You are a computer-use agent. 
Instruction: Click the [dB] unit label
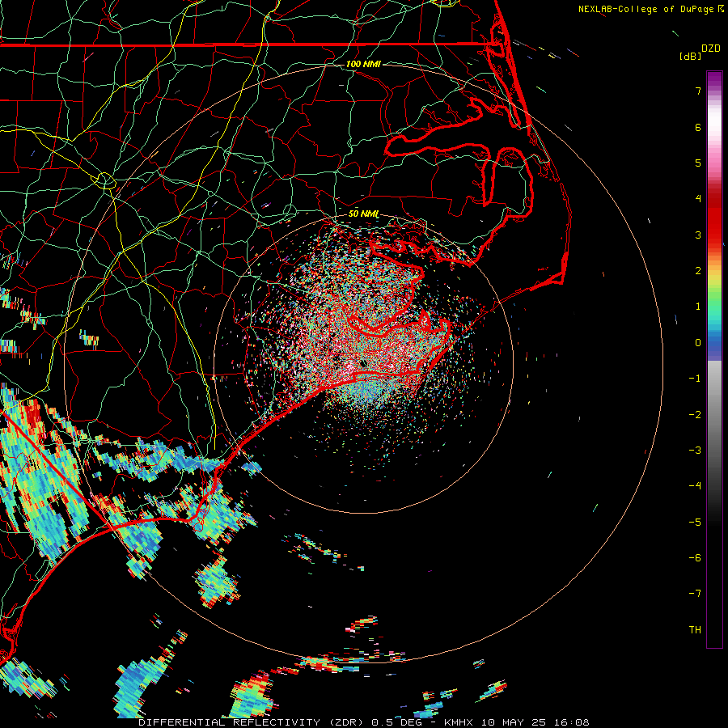coord(690,56)
